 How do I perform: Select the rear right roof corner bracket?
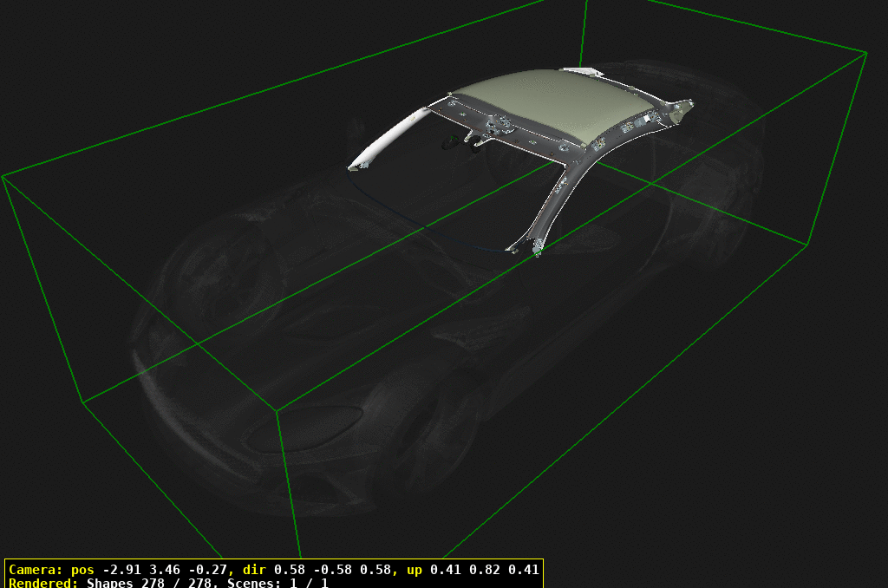(x=681, y=108)
